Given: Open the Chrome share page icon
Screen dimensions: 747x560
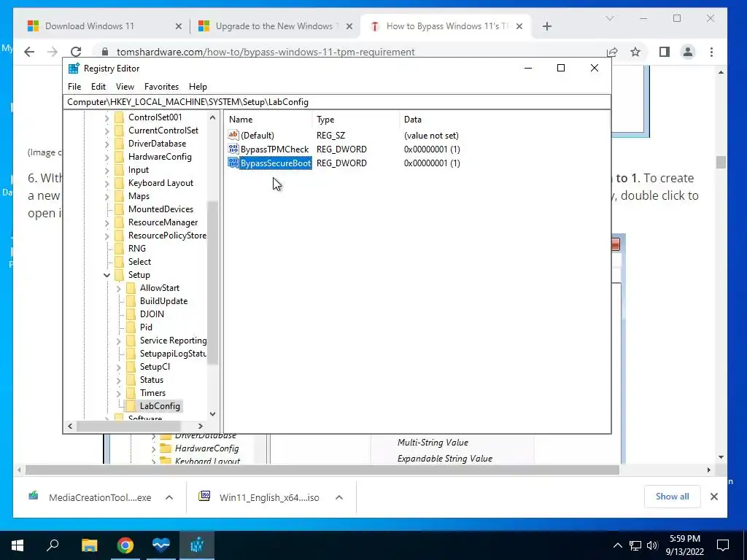Looking at the screenshot, I should click(612, 52).
